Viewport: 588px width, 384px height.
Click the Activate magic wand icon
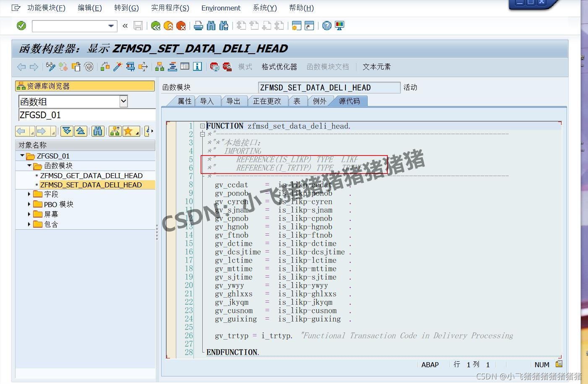tap(118, 67)
